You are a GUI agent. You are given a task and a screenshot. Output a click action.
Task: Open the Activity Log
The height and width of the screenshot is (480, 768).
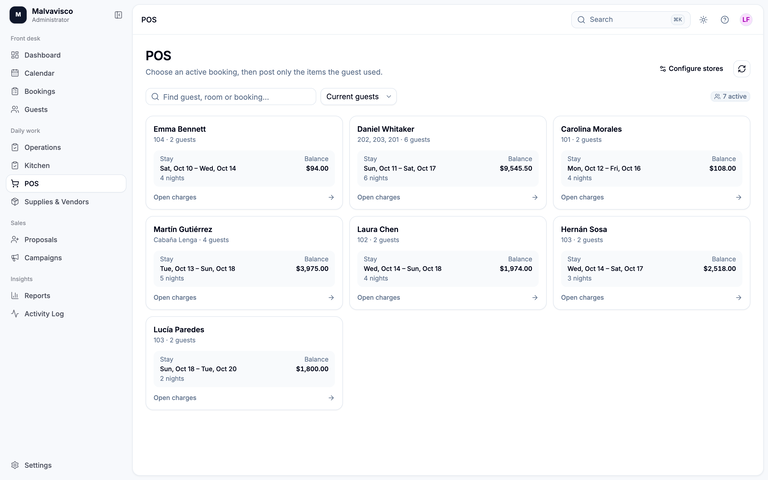pyautogui.click(x=66, y=313)
